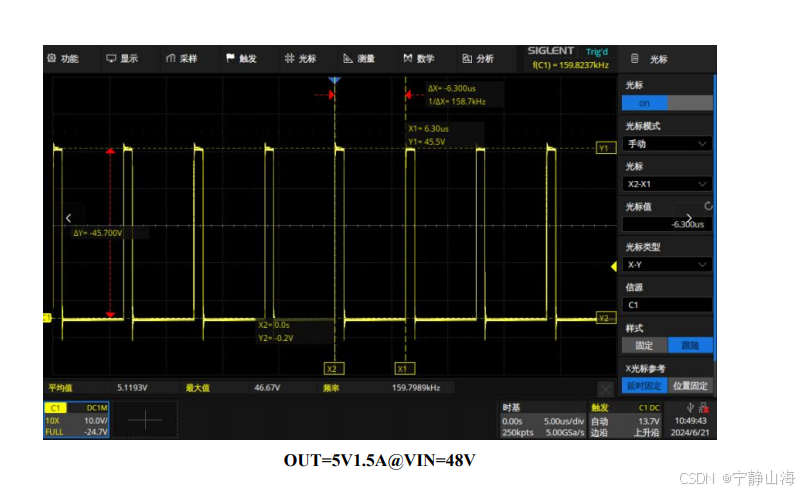Screen dimensions: 807x494
Task: Click the 平均值 5.1193V measurement
Action: click(x=98, y=387)
